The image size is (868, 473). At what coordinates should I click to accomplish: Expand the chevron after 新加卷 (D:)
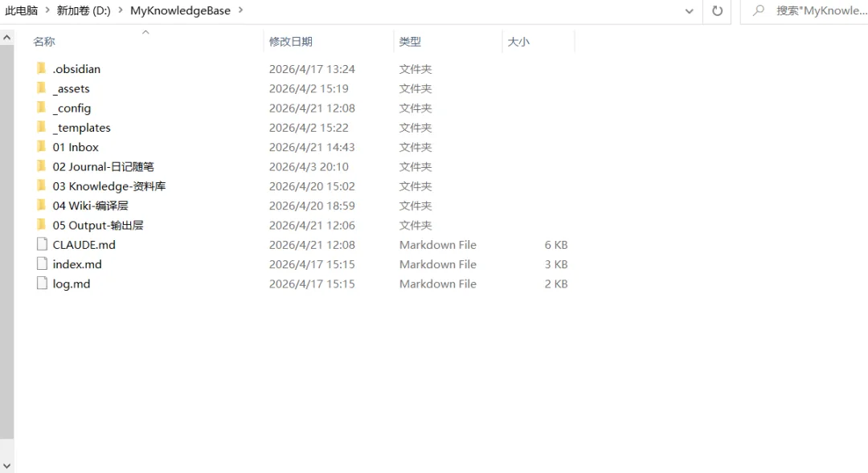pyautogui.click(x=120, y=10)
